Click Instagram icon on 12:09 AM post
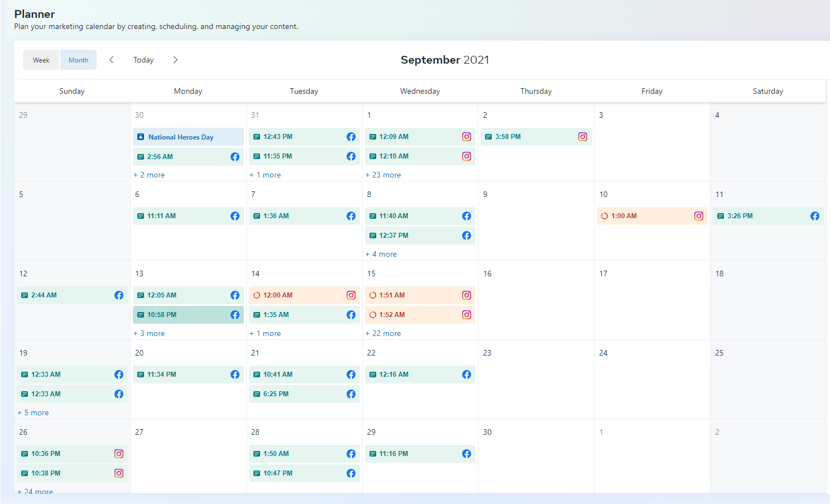830x504 pixels. click(x=467, y=137)
